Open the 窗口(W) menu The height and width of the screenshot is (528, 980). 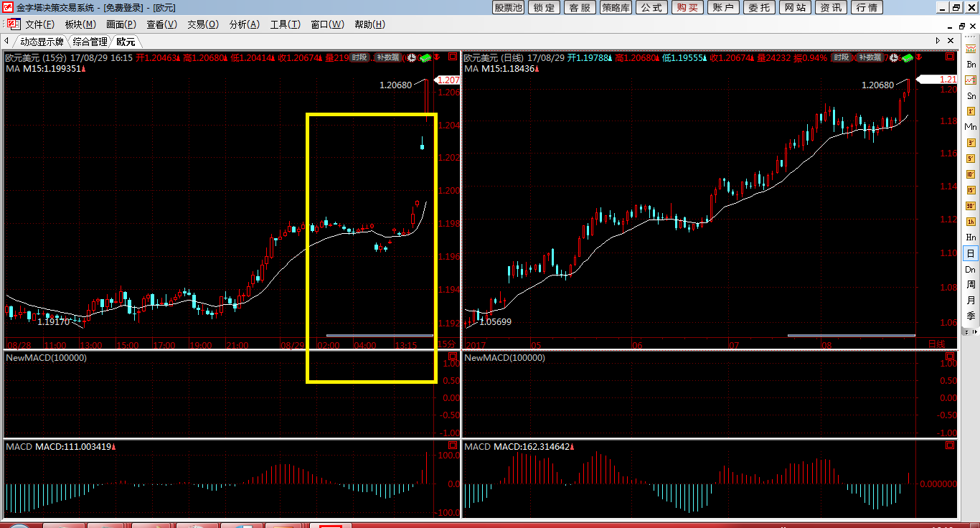click(326, 24)
